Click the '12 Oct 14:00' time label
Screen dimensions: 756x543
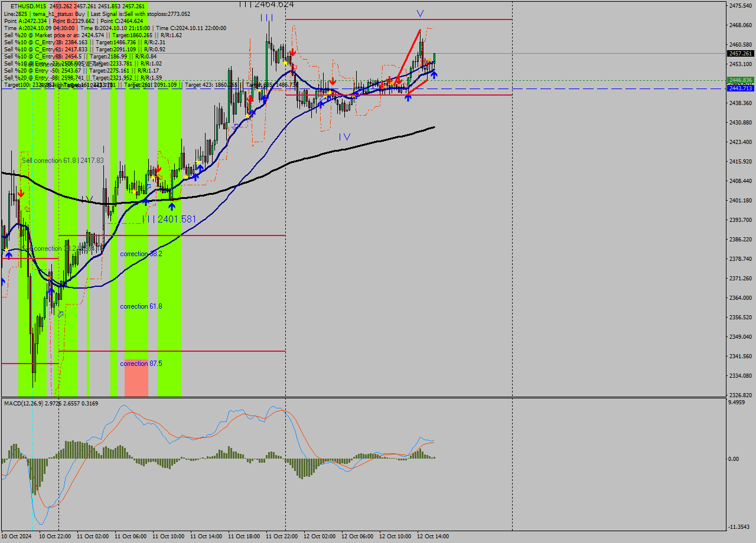click(x=433, y=537)
